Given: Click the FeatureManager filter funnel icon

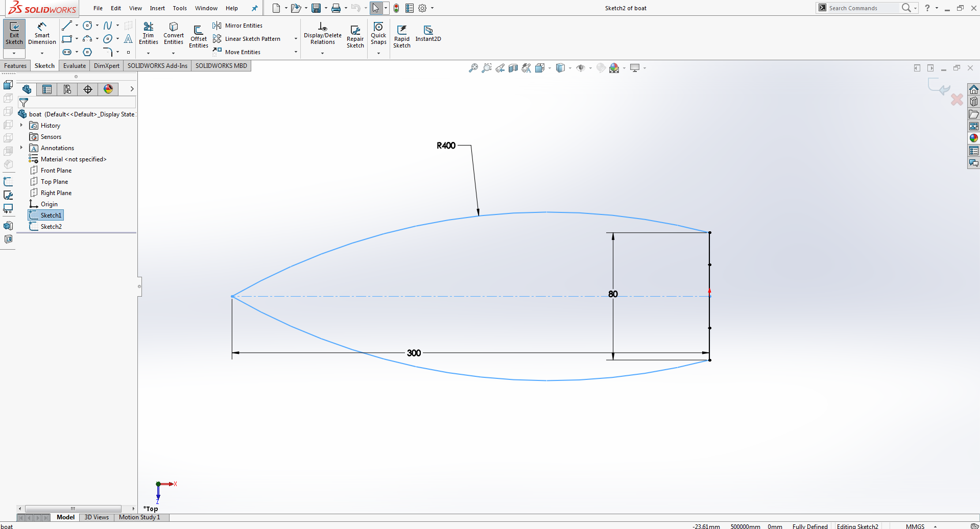Looking at the screenshot, I should pos(23,103).
